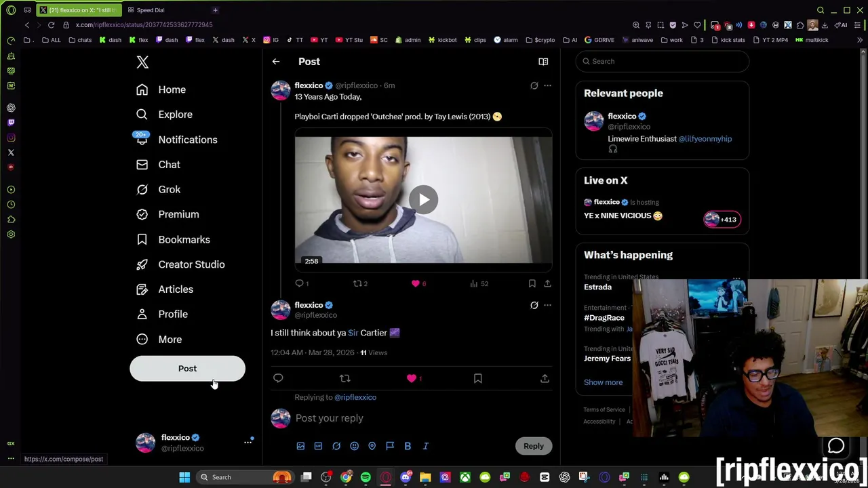The height and width of the screenshot is (488, 868).
Task: Click Windows Start button
Action: pos(184,477)
